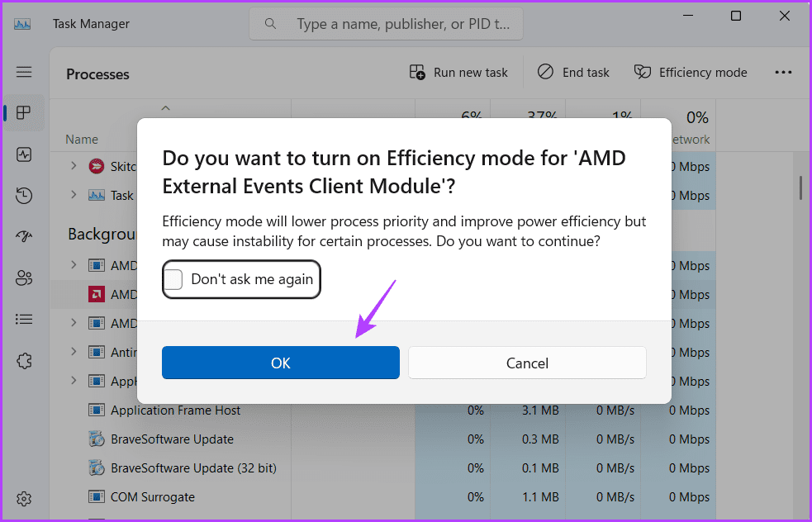Click the BraveSoftware Update icon
This screenshot has height=522, width=812.
click(97, 439)
